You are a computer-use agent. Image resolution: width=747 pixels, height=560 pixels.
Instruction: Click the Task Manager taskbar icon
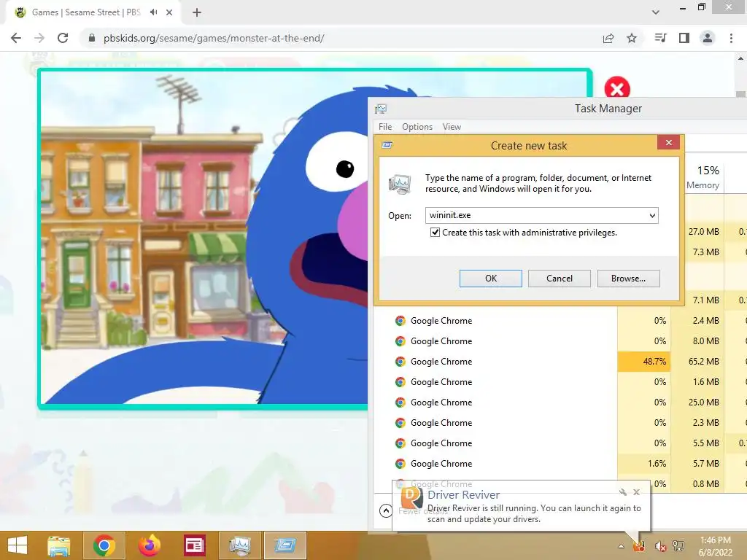point(239,545)
